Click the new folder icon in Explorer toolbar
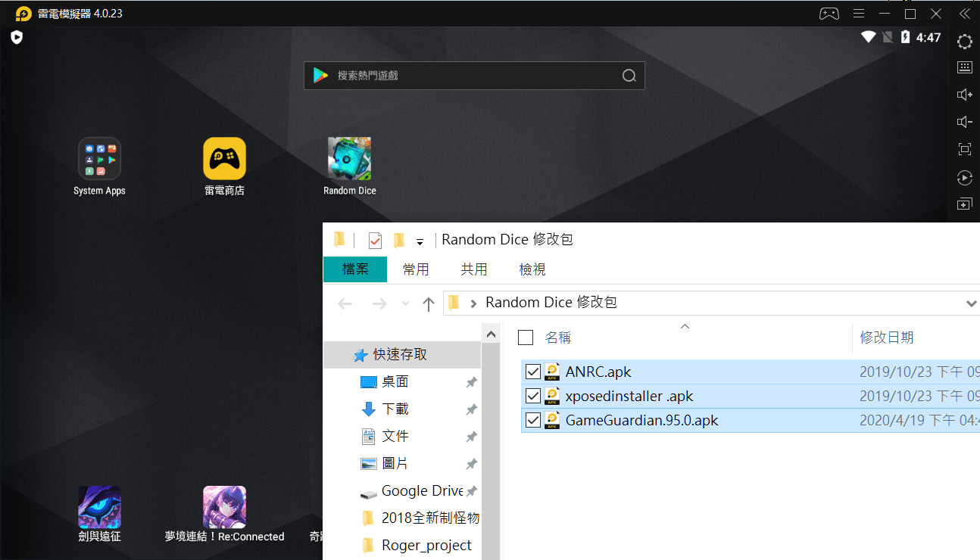The image size is (980, 560). click(399, 241)
